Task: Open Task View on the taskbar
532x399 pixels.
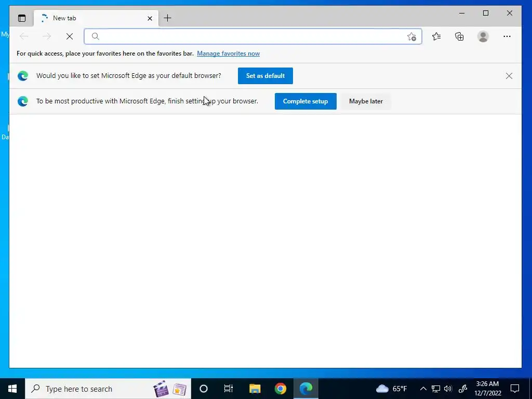Action: point(229,389)
